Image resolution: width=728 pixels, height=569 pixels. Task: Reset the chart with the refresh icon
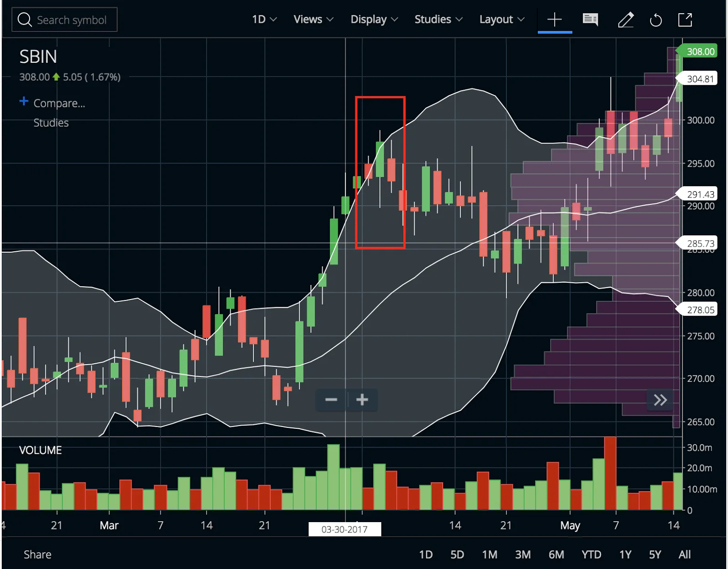(656, 19)
